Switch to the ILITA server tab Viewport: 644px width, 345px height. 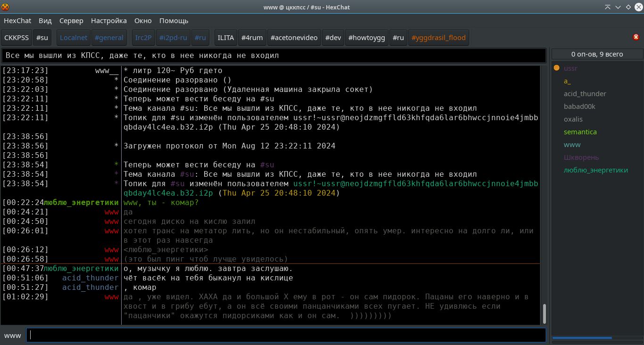click(226, 38)
